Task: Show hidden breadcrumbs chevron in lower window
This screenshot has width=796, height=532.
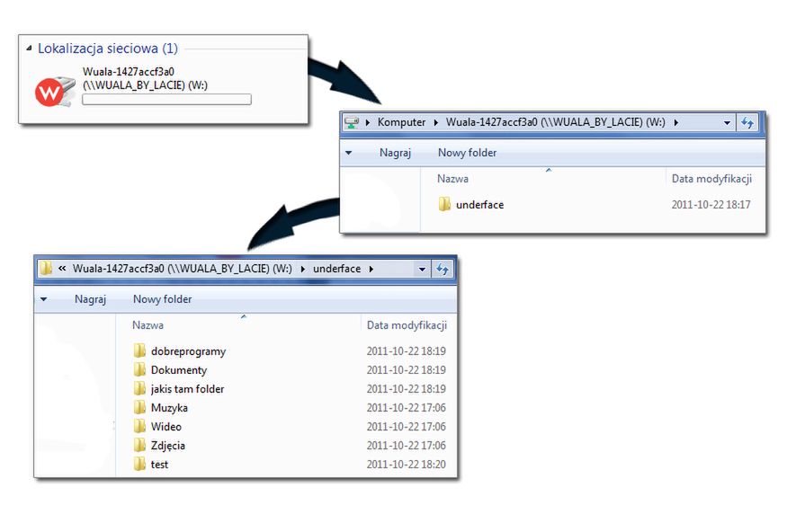Action: point(62,269)
